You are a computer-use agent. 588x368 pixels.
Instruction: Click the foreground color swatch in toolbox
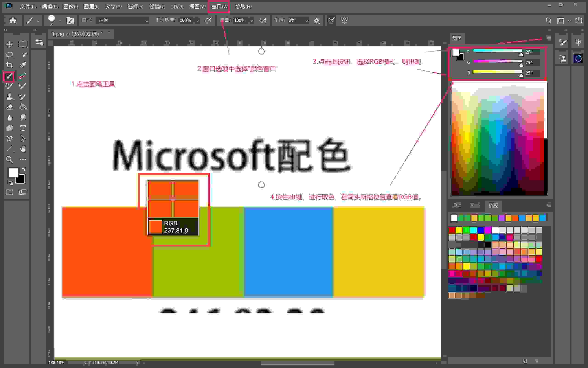coord(13,172)
